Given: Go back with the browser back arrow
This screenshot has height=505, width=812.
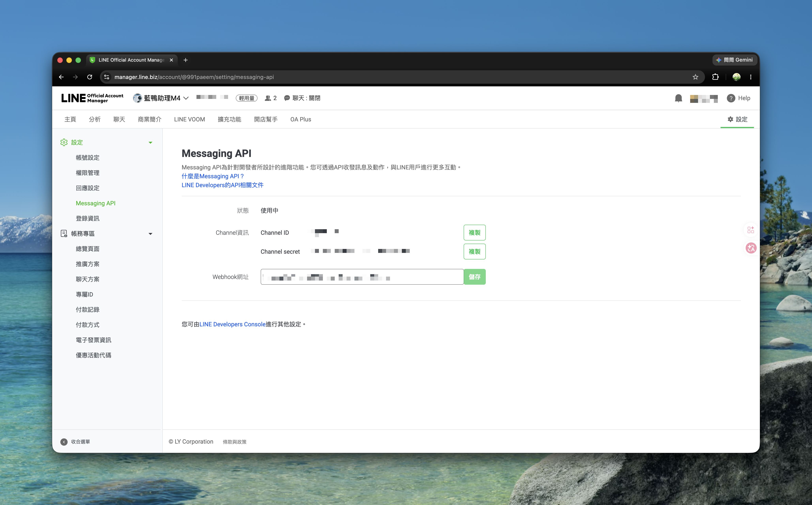Looking at the screenshot, I should [61, 77].
